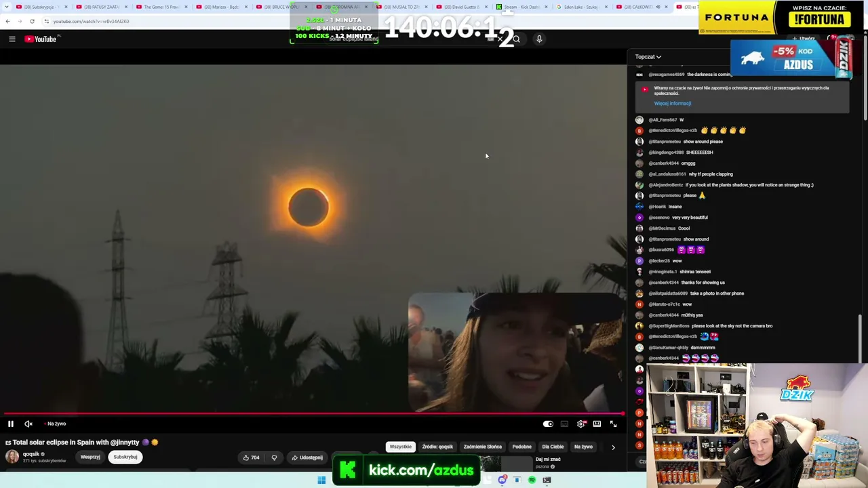Open @Hoarik chat avatar

click(639, 207)
